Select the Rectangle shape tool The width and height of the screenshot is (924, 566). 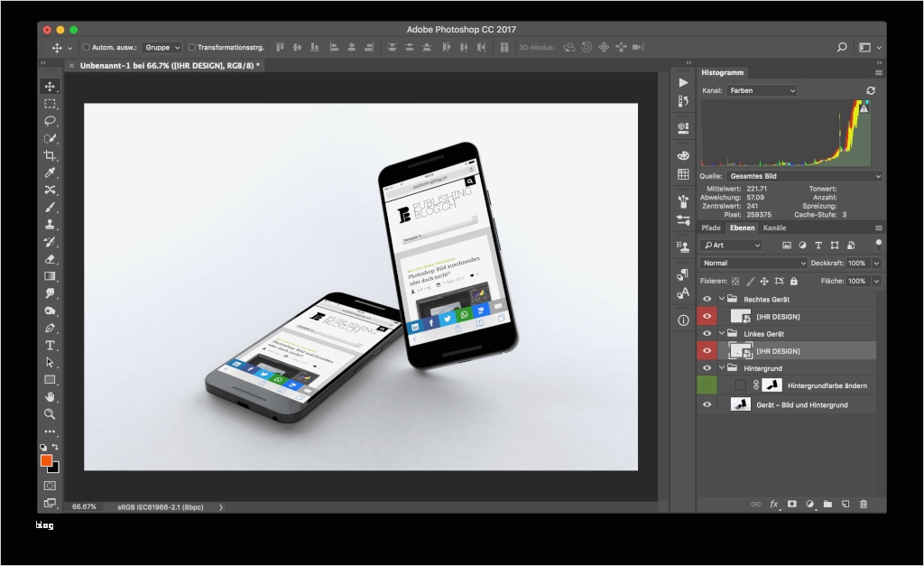point(51,380)
